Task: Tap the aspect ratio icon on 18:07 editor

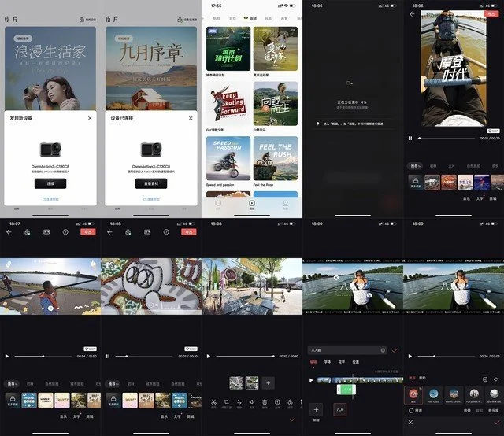Action: (x=46, y=232)
